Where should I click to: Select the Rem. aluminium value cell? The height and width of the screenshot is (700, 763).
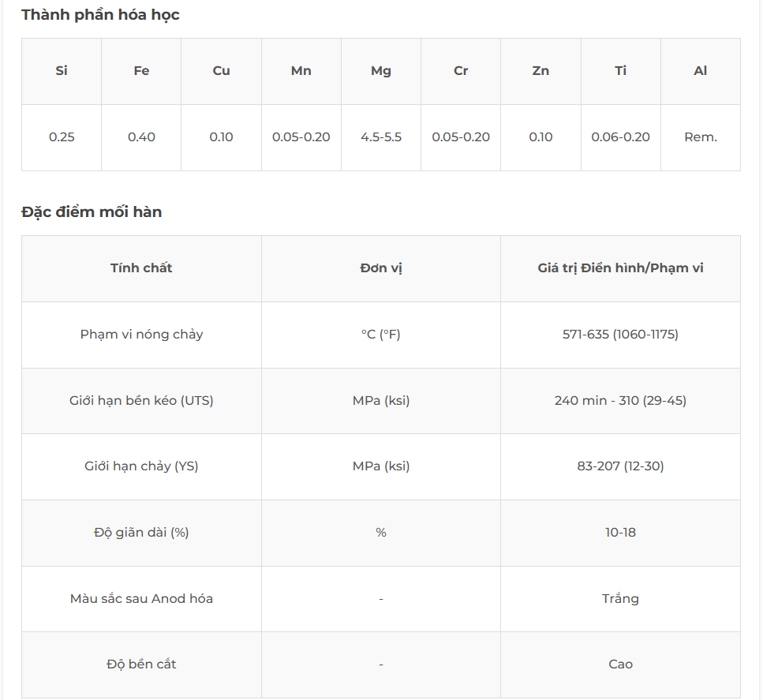point(701,137)
